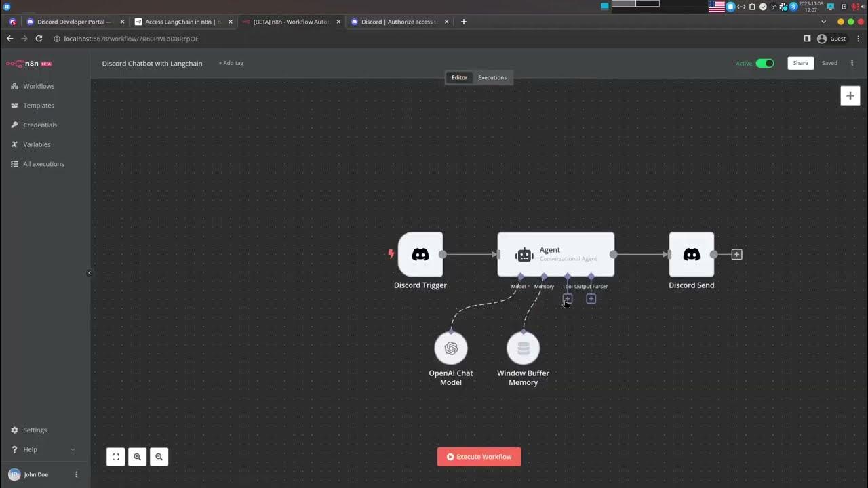Collapse the left sidebar
This screenshot has width=868, height=488.
click(x=90, y=273)
